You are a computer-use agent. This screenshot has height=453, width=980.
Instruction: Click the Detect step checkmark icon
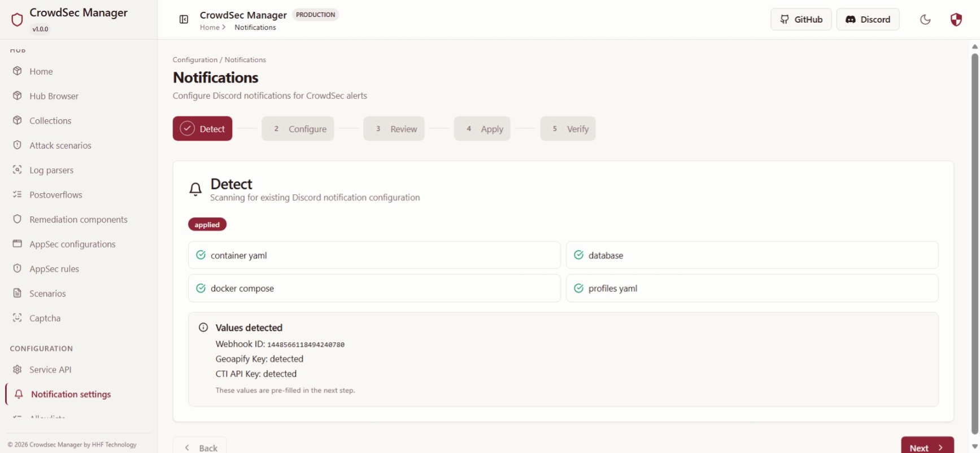coord(187,129)
